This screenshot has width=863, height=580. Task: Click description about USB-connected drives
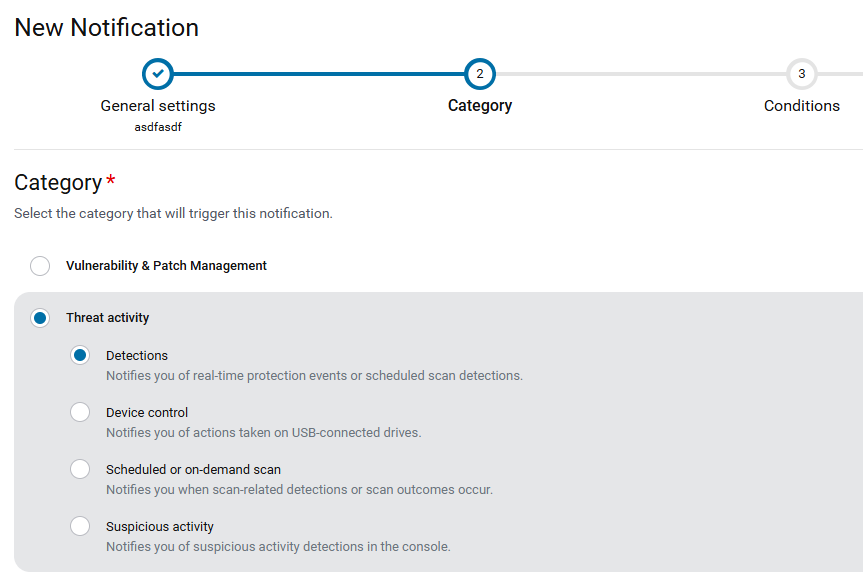pyautogui.click(x=264, y=433)
